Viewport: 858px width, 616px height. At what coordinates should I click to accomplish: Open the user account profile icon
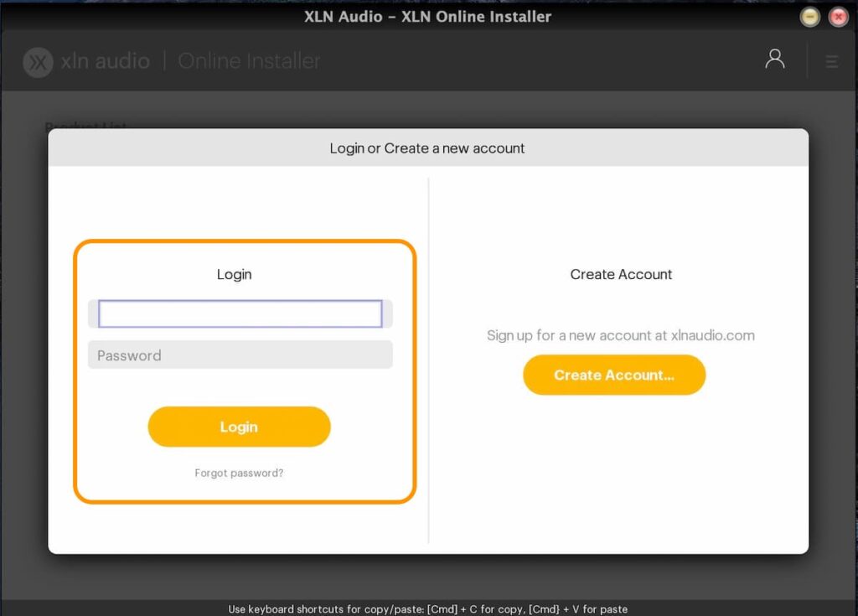pos(775,60)
